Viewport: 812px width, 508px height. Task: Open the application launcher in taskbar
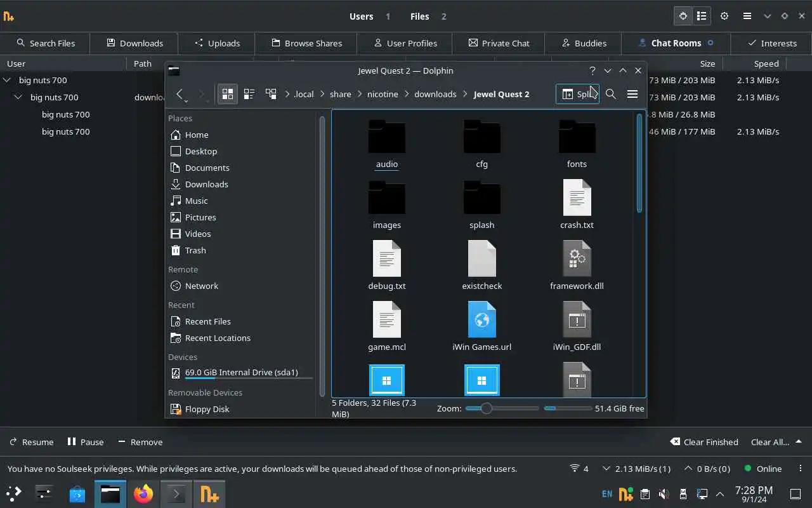point(13,493)
